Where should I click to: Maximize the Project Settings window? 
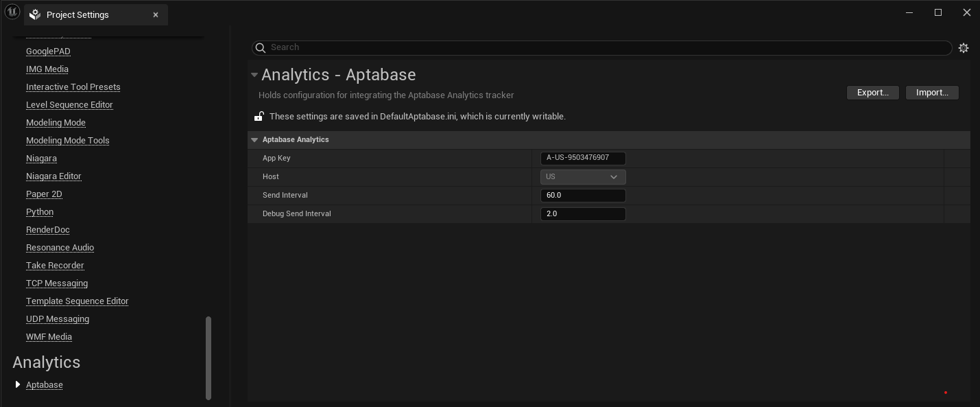938,12
